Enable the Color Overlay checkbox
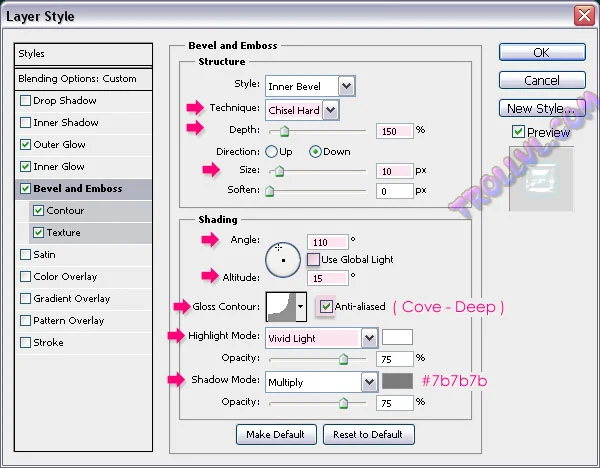The height and width of the screenshot is (468, 600). (x=25, y=276)
